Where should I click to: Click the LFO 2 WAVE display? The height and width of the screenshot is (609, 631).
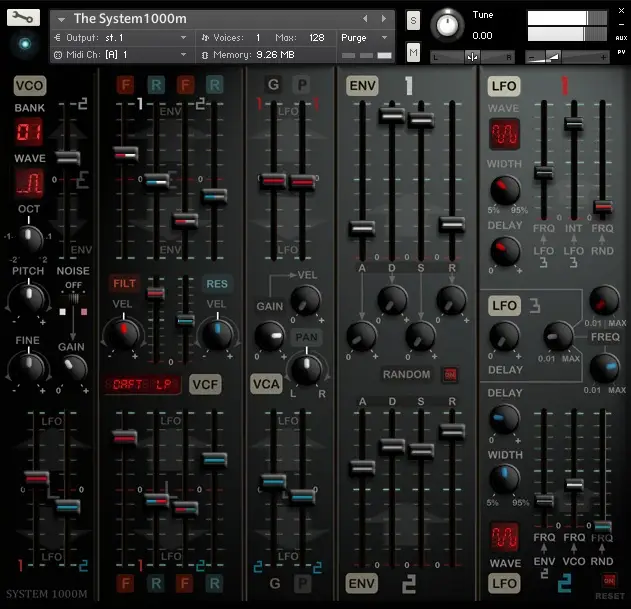[x=505, y=537]
